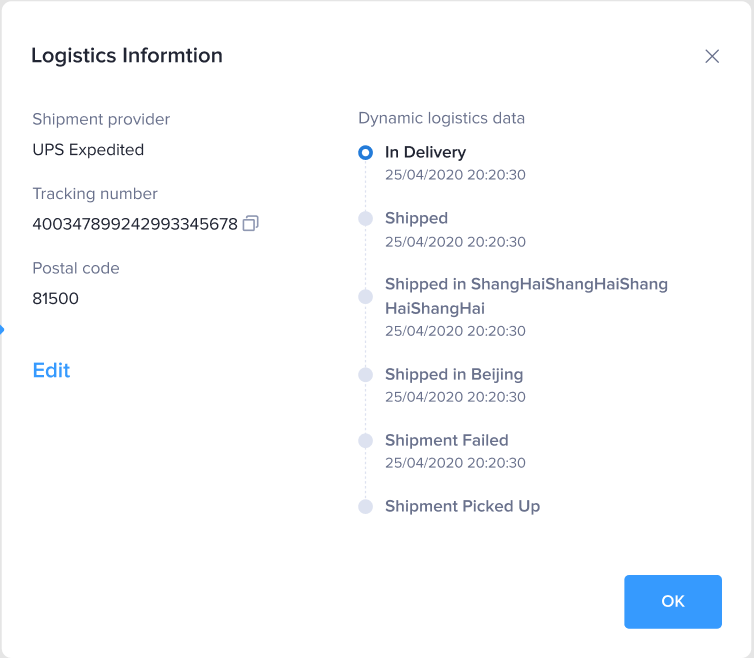This screenshot has width=754, height=658.
Task: Click the Shipment Picked Up timeline dot
Action: point(366,507)
